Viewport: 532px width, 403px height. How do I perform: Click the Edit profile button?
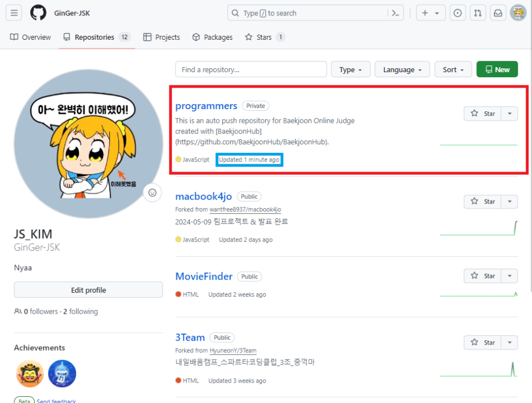coord(88,290)
